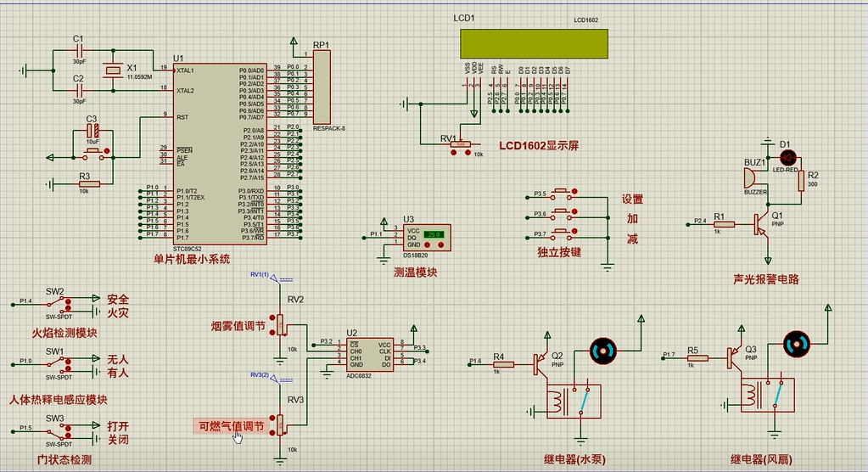
Task: Select crystal oscillator X1
Action: pyautogui.click(x=113, y=70)
